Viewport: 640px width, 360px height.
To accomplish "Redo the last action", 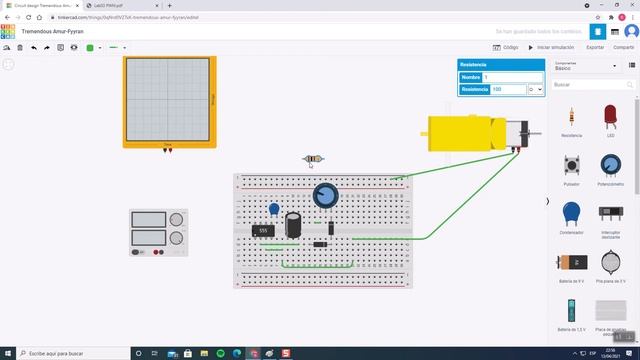I will [47, 48].
